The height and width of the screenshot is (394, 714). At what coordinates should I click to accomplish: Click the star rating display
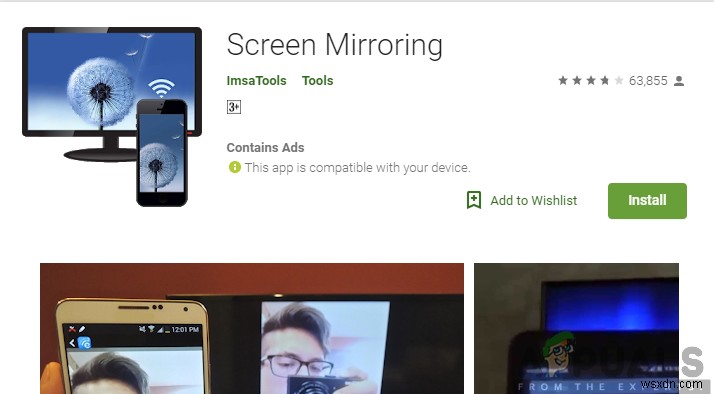591,81
